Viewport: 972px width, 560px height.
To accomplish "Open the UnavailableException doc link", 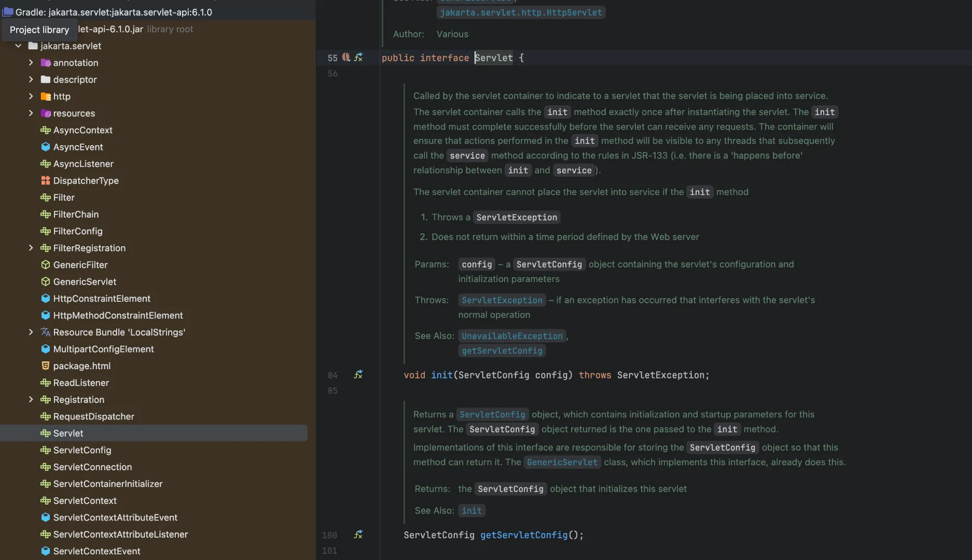I will [x=512, y=336].
